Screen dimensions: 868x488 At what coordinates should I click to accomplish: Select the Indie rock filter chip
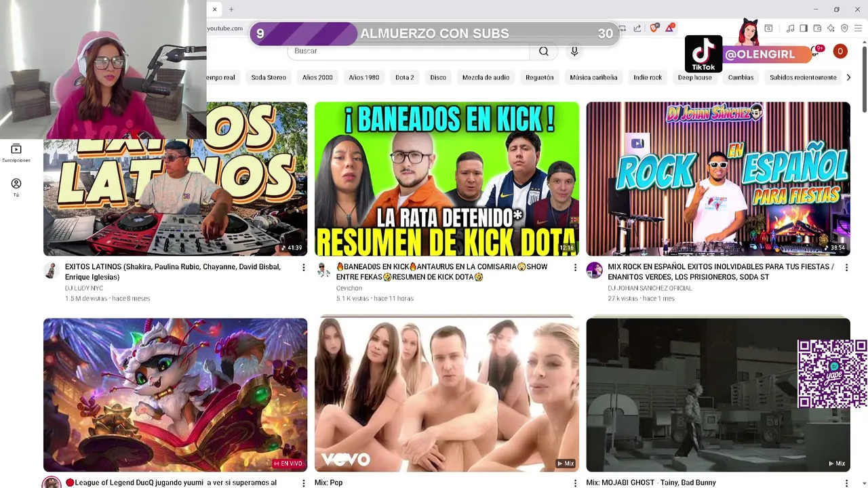click(648, 77)
